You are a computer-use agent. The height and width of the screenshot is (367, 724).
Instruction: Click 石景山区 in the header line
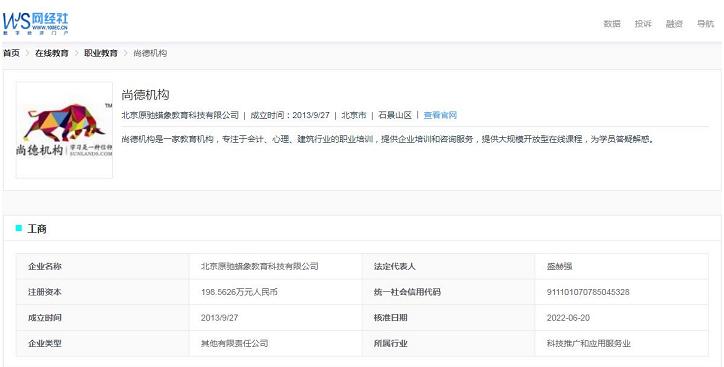click(x=395, y=115)
